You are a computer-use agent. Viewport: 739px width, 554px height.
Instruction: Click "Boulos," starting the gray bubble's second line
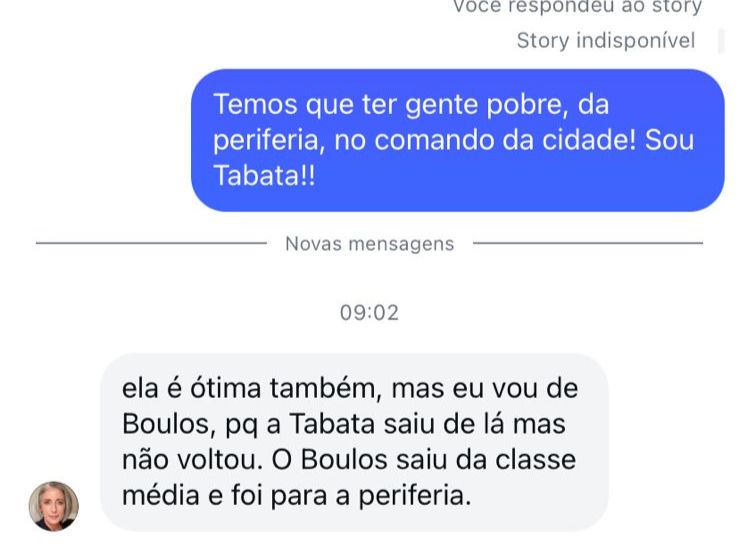pyautogui.click(x=169, y=424)
